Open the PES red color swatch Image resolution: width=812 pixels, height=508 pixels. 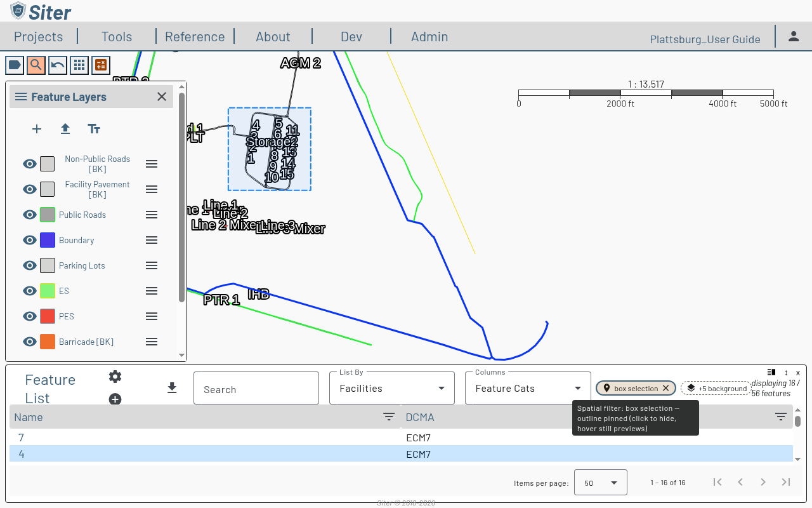pyautogui.click(x=48, y=316)
